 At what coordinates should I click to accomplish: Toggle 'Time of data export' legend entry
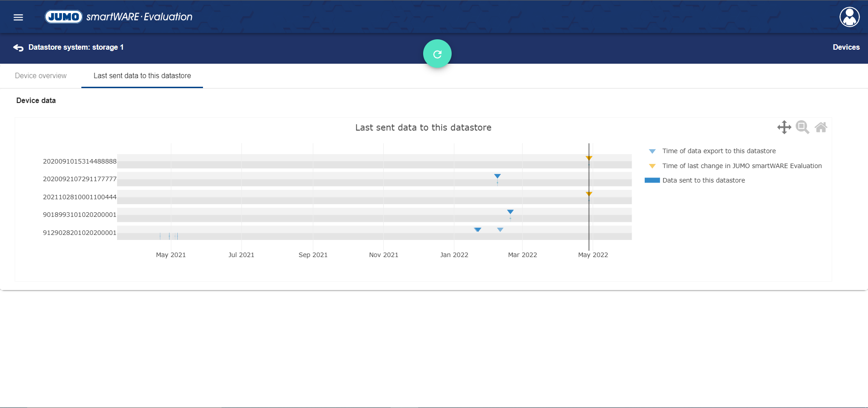pos(719,151)
